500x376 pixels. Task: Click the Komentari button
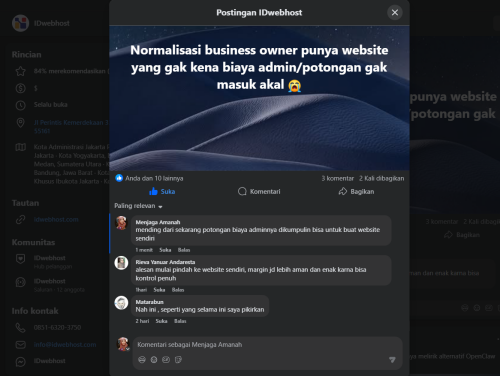pos(259,191)
